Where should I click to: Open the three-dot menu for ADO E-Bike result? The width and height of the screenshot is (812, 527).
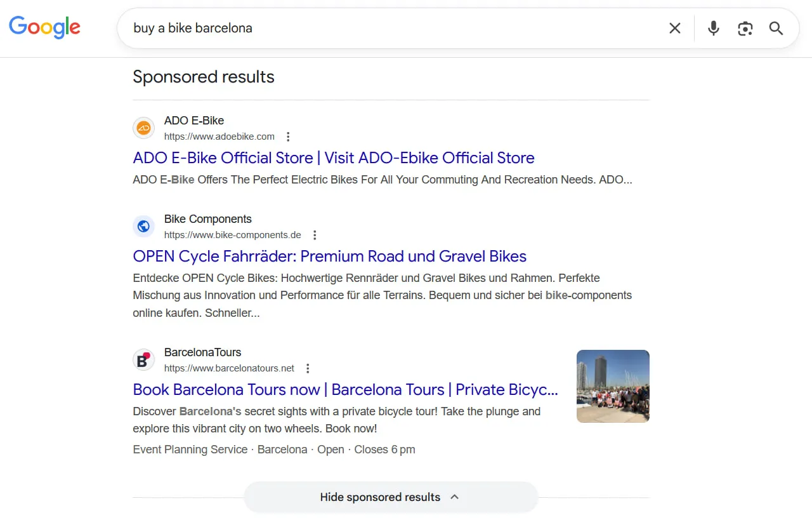[288, 136]
